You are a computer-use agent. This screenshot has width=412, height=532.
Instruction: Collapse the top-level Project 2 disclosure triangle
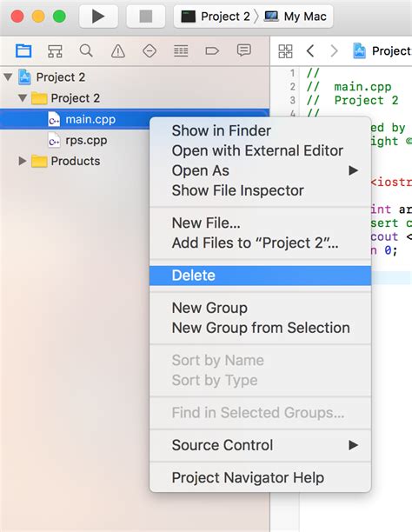(x=8, y=76)
